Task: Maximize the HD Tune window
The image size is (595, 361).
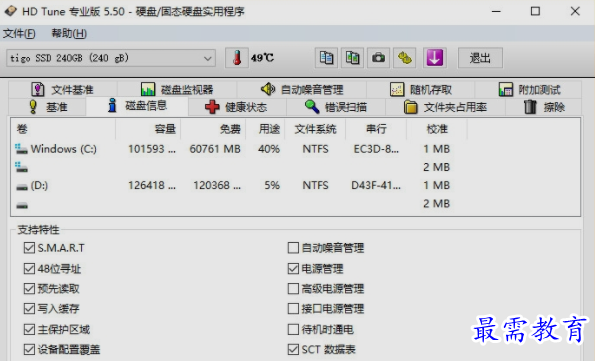Action: [x=535, y=11]
